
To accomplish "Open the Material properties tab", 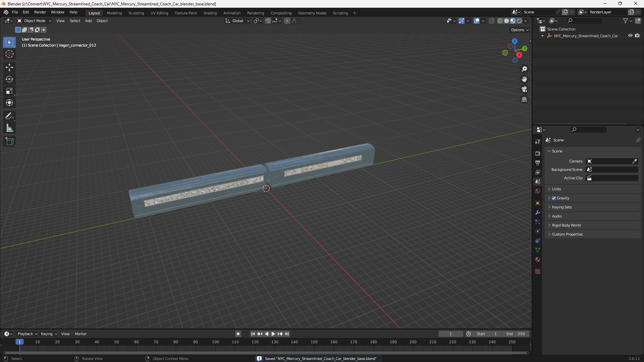I will [538, 259].
